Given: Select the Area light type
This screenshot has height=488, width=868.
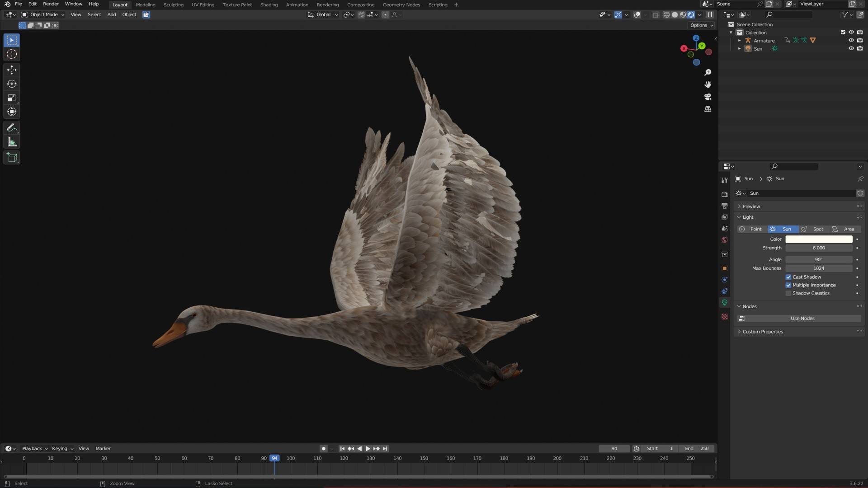Looking at the screenshot, I should click(845, 229).
